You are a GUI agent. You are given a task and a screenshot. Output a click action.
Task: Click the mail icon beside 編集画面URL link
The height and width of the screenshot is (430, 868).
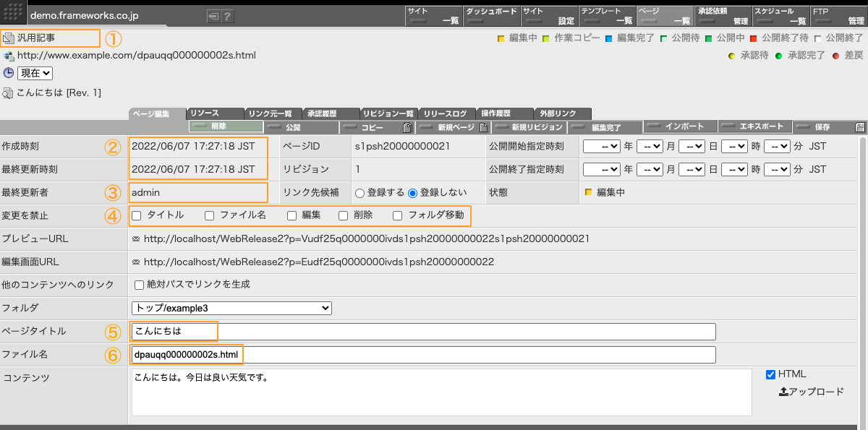[136, 262]
